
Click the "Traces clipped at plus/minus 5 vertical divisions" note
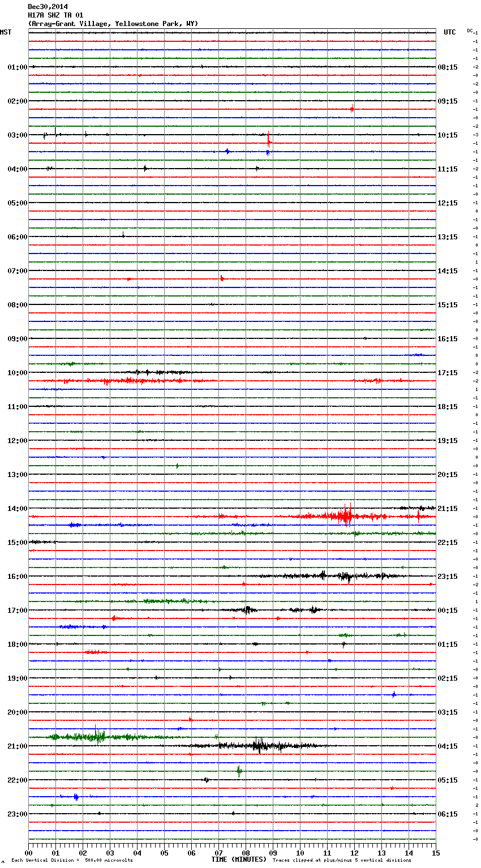pyautogui.click(x=342, y=860)
